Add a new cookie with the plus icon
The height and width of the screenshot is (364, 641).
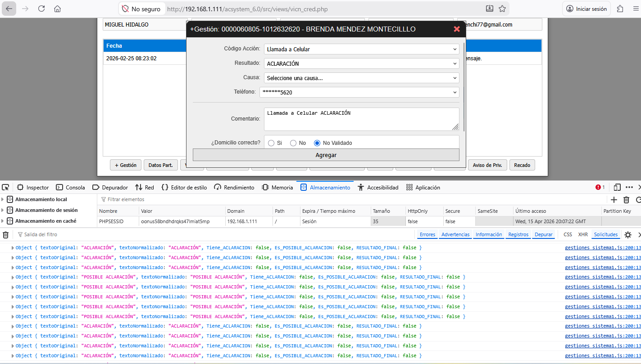(x=614, y=199)
